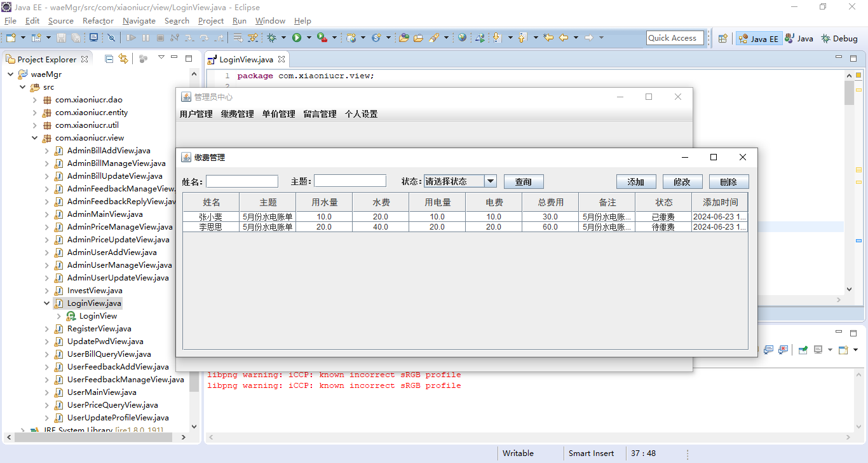Collapse the waeMgr project node
The image size is (868, 463).
(10, 74)
